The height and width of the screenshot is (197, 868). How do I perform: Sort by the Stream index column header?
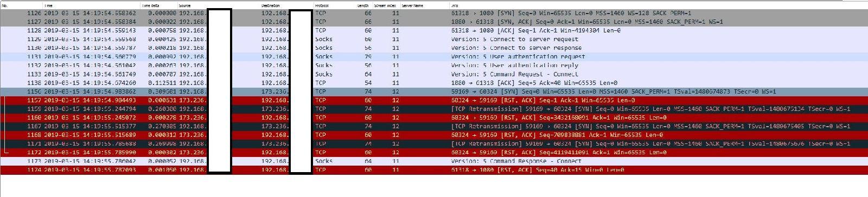[385, 5]
